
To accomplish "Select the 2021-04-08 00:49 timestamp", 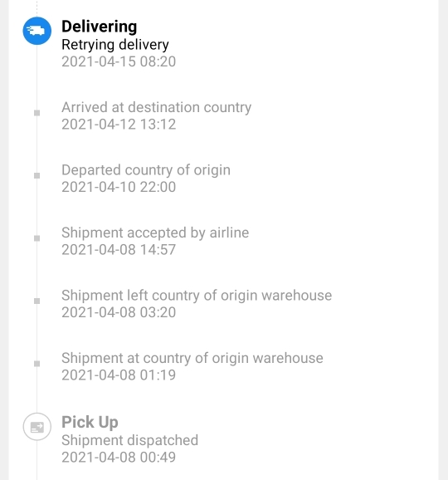I will click(119, 457).
